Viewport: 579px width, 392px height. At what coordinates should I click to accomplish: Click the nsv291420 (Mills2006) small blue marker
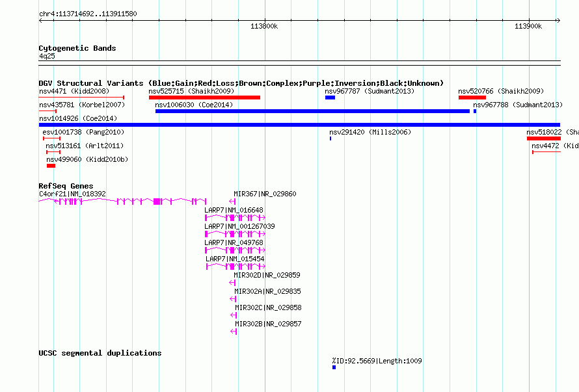coord(330,138)
